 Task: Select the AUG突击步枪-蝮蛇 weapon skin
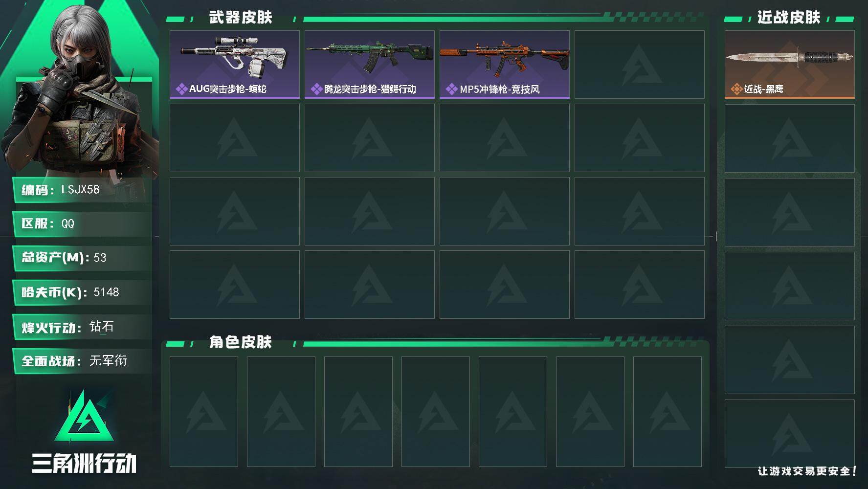point(235,65)
